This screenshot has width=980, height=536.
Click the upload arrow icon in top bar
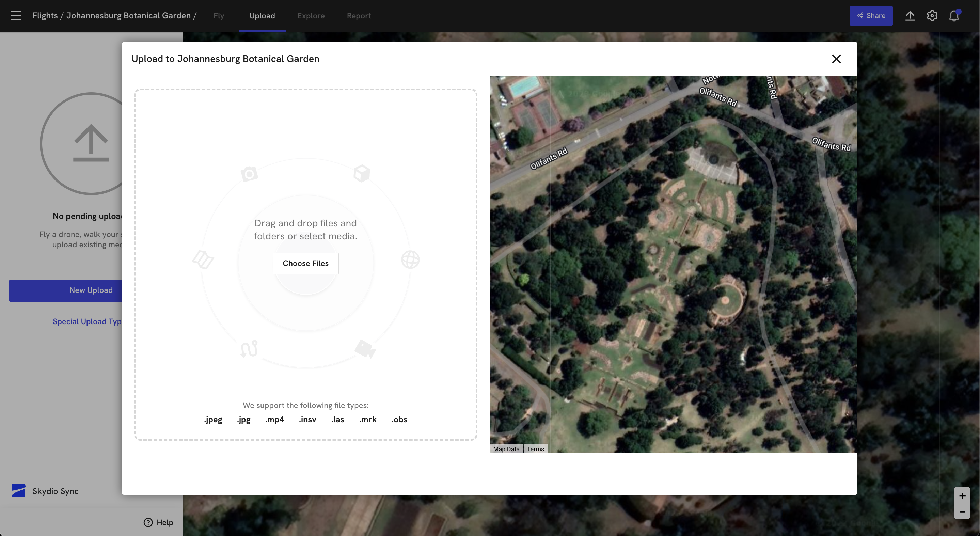click(x=910, y=16)
